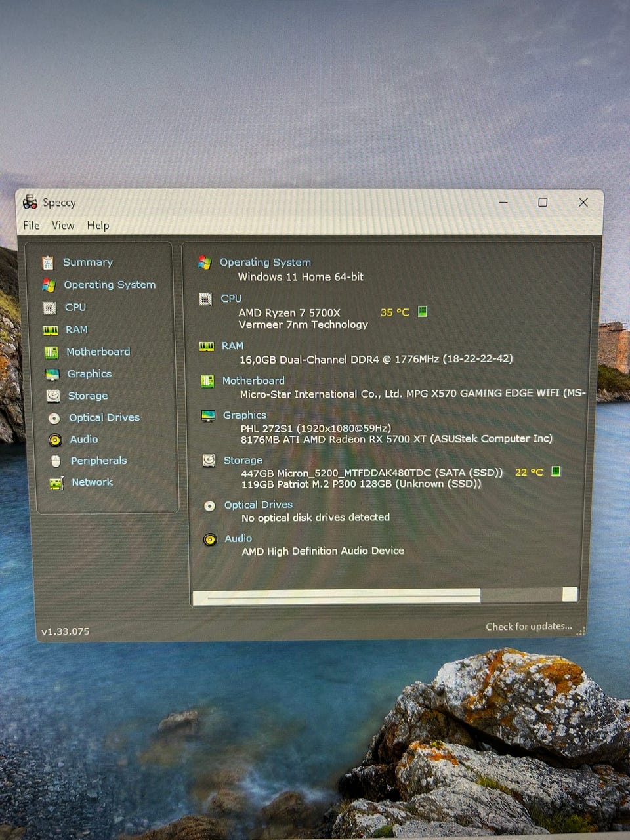Click the Optical Drives icon in summary pane
This screenshot has height=840, width=630.
(x=210, y=506)
